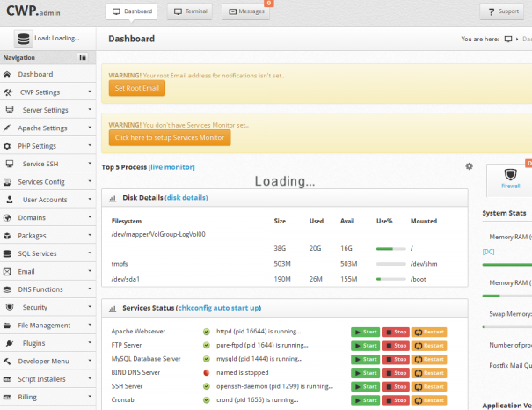Open chkconfig auto start up link
The height and width of the screenshot is (410, 532).
tap(218, 308)
